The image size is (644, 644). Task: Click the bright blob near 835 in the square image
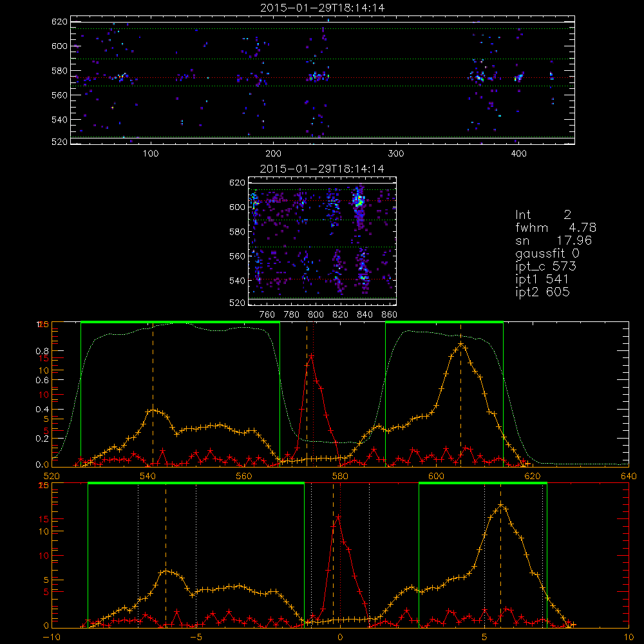(359, 200)
